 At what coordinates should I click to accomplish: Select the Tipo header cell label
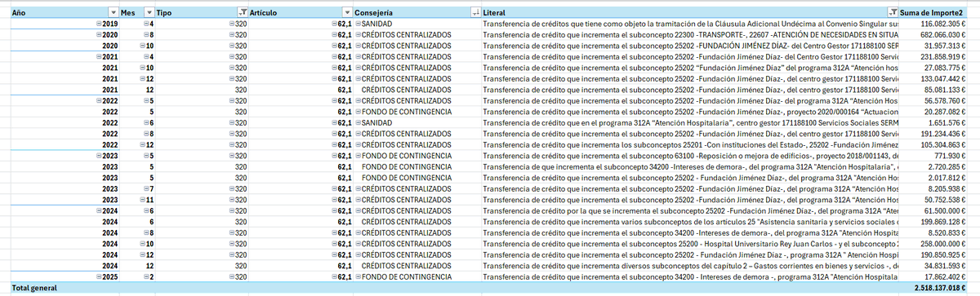click(164, 14)
